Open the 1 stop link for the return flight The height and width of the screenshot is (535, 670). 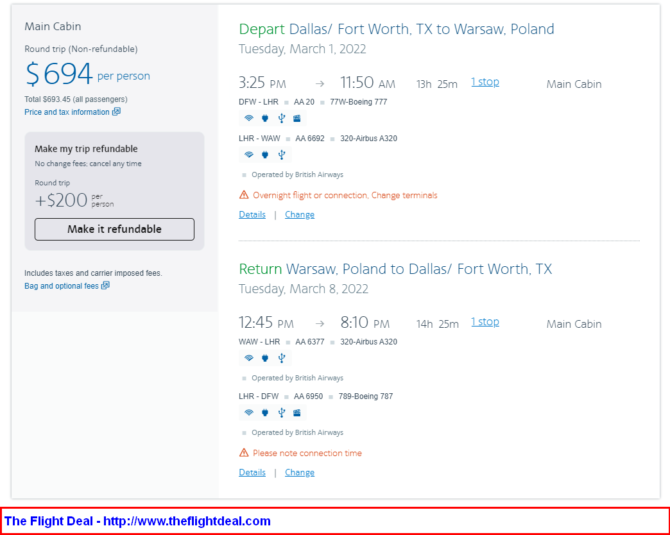click(485, 322)
